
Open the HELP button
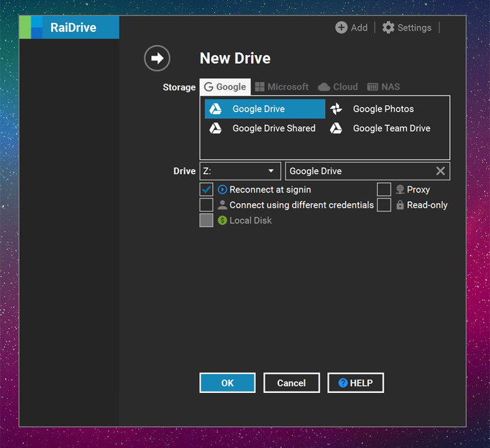pos(356,383)
